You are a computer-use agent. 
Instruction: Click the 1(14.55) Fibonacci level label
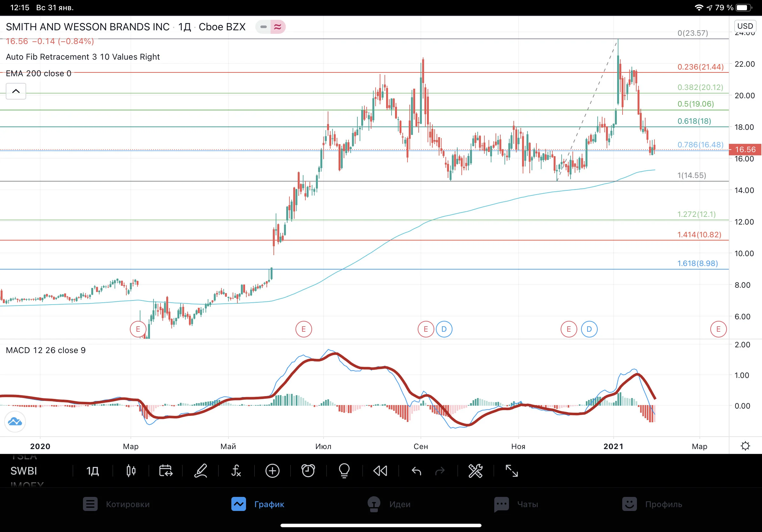692,175
